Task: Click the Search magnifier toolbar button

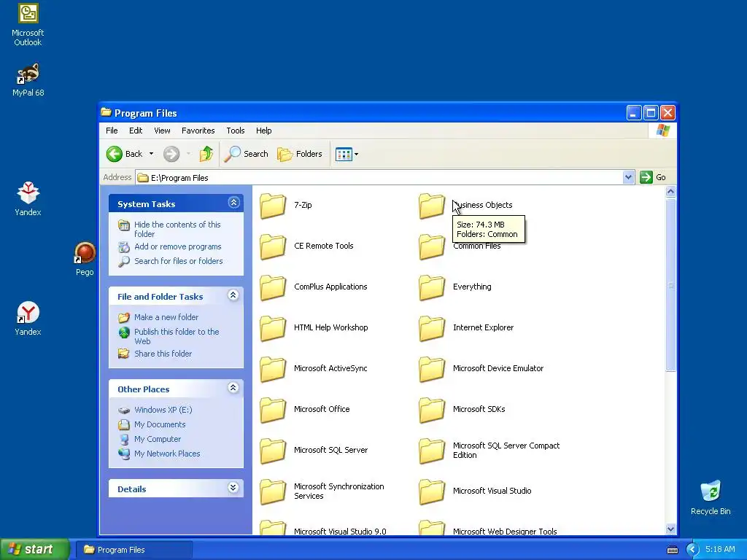Action: (x=246, y=154)
